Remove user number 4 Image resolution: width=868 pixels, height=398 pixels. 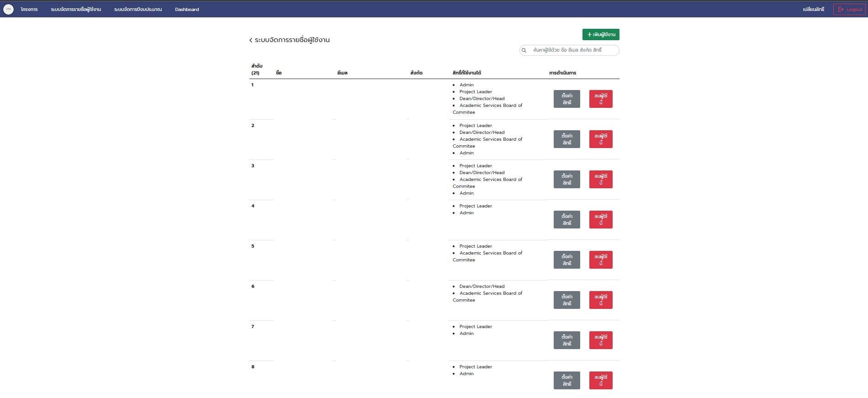601,219
